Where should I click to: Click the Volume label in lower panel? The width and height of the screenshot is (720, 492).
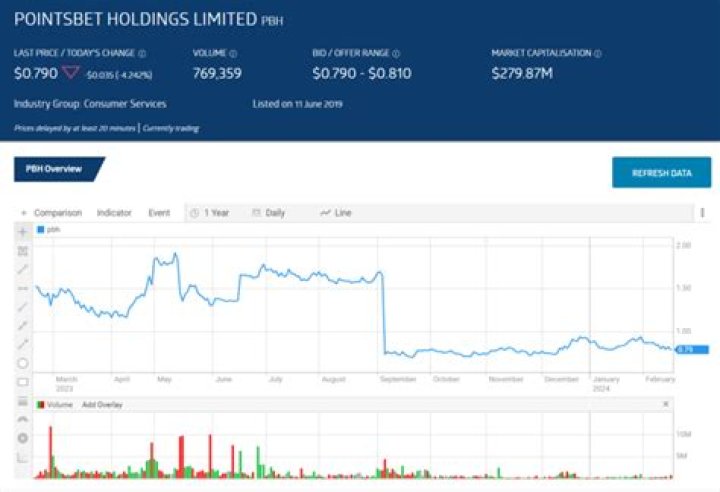click(x=60, y=405)
